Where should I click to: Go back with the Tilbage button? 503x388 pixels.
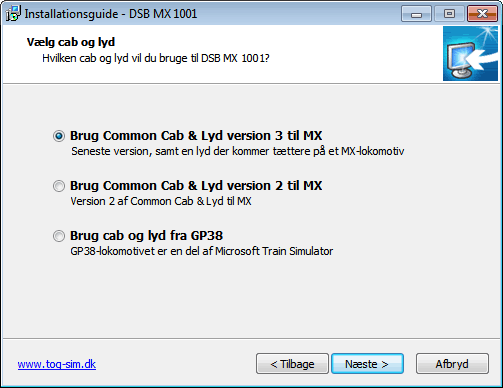[292, 364]
